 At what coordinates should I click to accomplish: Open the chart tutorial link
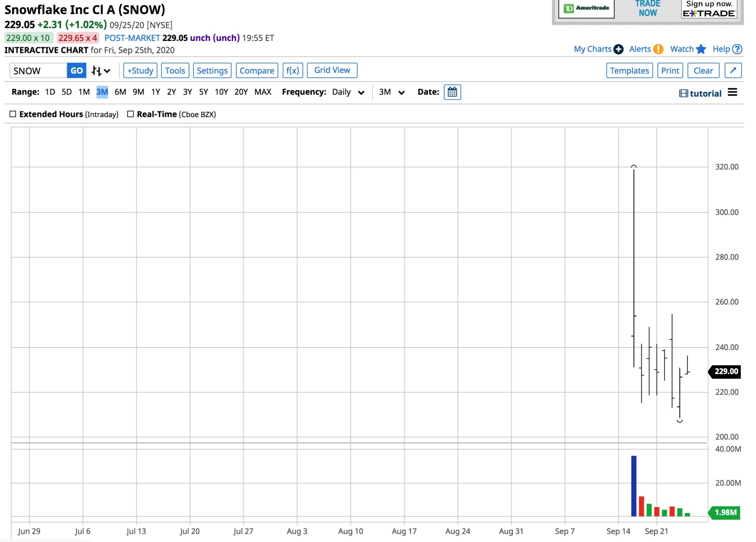pyautogui.click(x=700, y=93)
